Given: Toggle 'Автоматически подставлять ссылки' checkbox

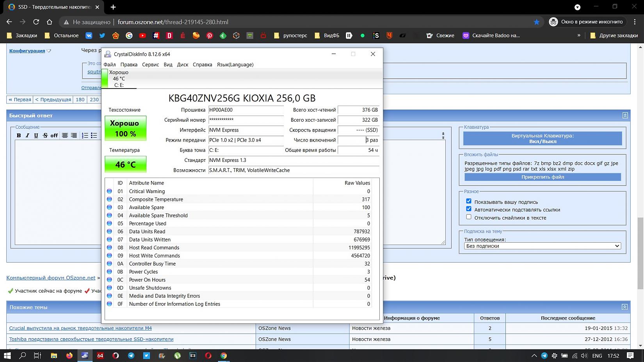Looking at the screenshot, I should [x=469, y=209].
